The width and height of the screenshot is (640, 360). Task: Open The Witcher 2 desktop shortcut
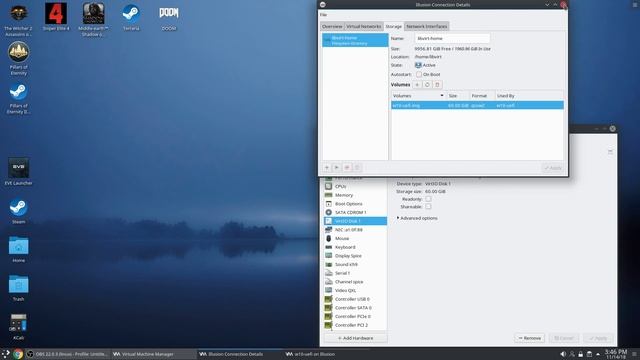(18, 20)
